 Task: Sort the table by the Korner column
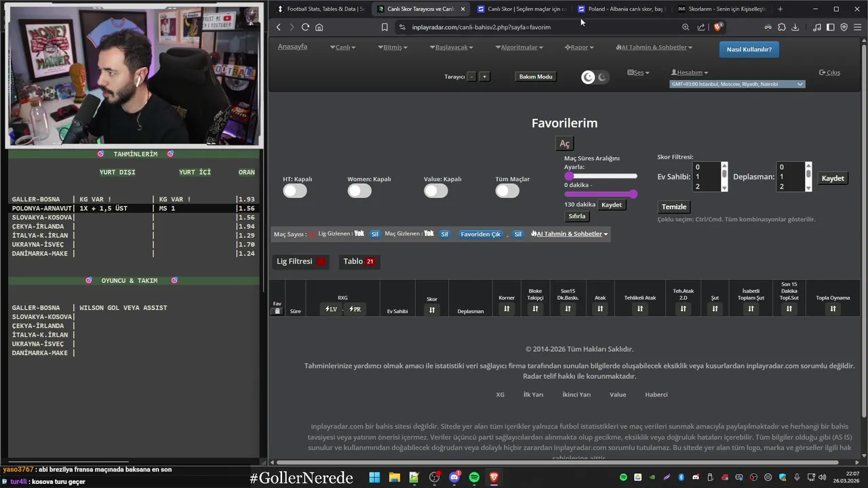(x=507, y=308)
